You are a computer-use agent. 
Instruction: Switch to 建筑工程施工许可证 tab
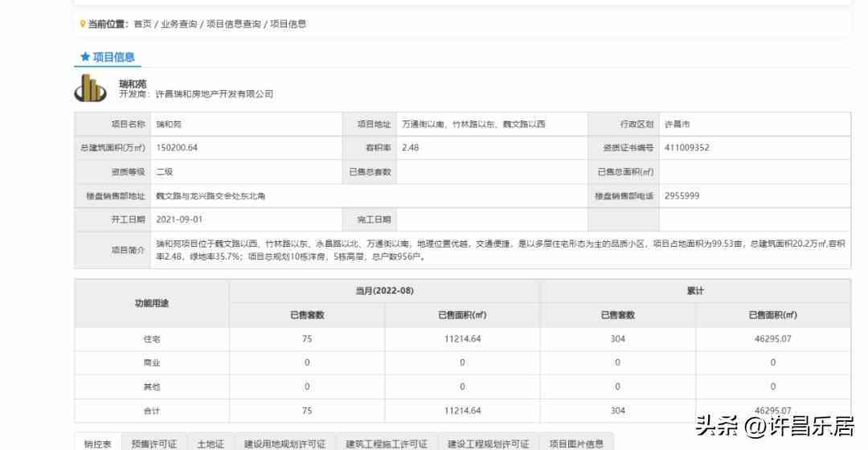pos(387,444)
